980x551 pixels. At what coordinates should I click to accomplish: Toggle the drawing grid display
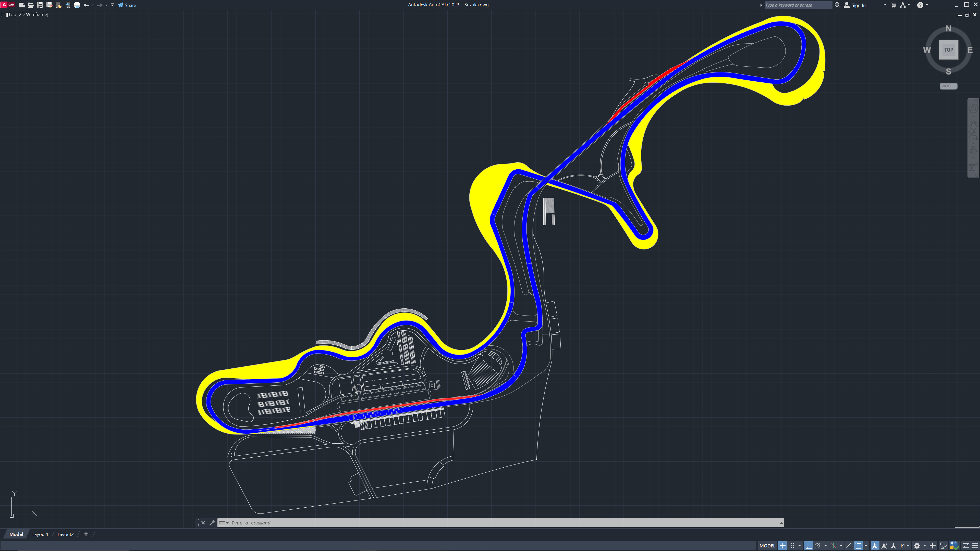click(782, 546)
